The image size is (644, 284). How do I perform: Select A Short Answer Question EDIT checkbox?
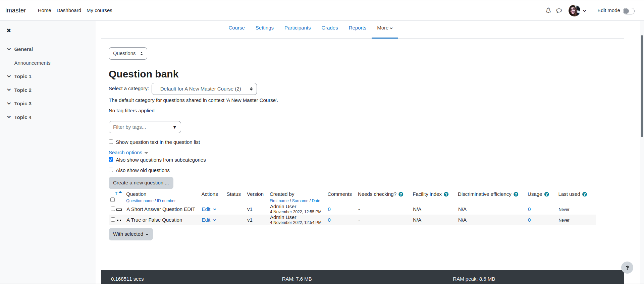pyautogui.click(x=113, y=209)
